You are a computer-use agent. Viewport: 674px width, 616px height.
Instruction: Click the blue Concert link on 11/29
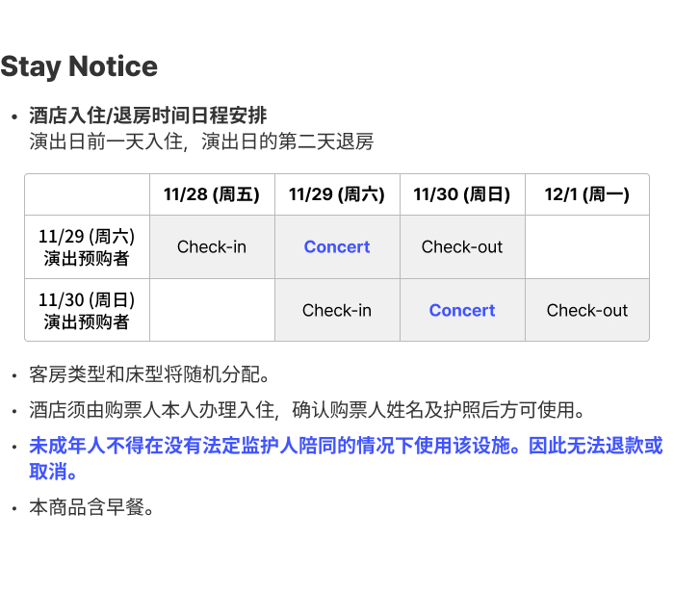click(337, 247)
